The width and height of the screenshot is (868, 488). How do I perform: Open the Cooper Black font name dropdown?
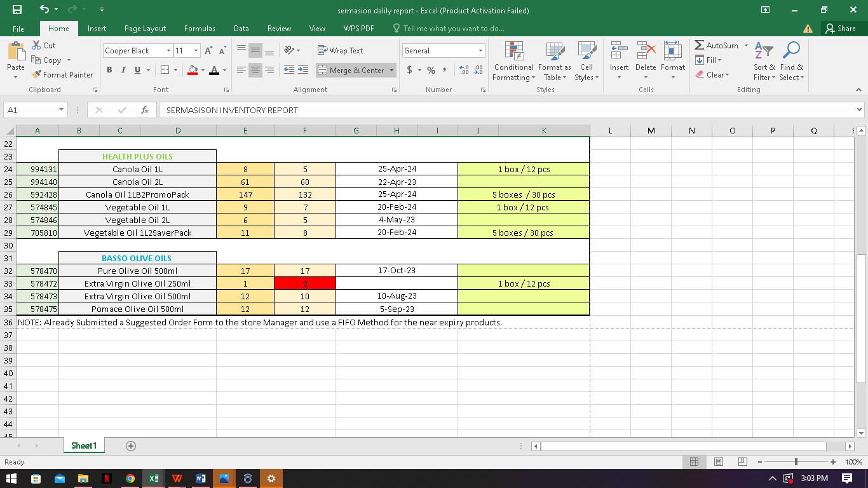pyautogui.click(x=168, y=51)
